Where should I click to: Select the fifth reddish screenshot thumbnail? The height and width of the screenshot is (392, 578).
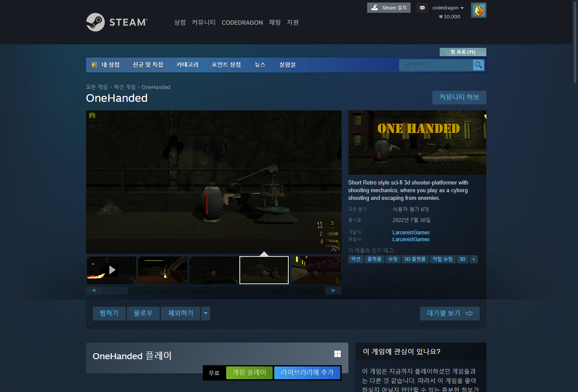316,270
